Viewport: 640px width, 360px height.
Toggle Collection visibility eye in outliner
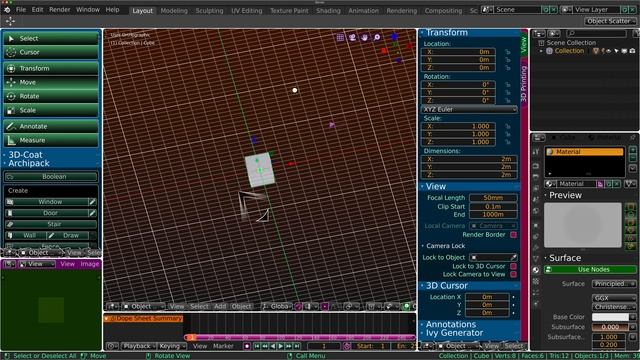(x=609, y=51)
